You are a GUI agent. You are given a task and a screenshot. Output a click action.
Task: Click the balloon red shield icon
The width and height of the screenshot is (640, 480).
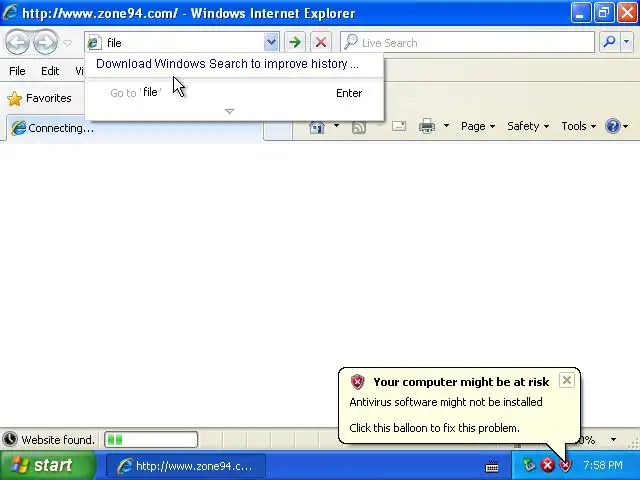(357, 382)
